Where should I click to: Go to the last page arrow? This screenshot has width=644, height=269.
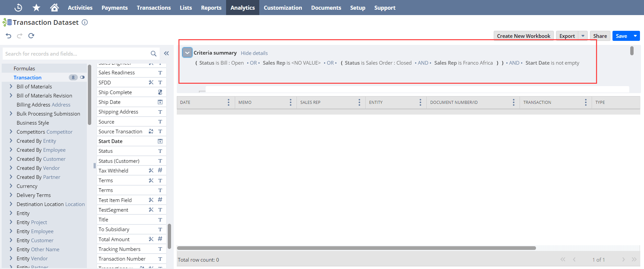coord(634,259)
